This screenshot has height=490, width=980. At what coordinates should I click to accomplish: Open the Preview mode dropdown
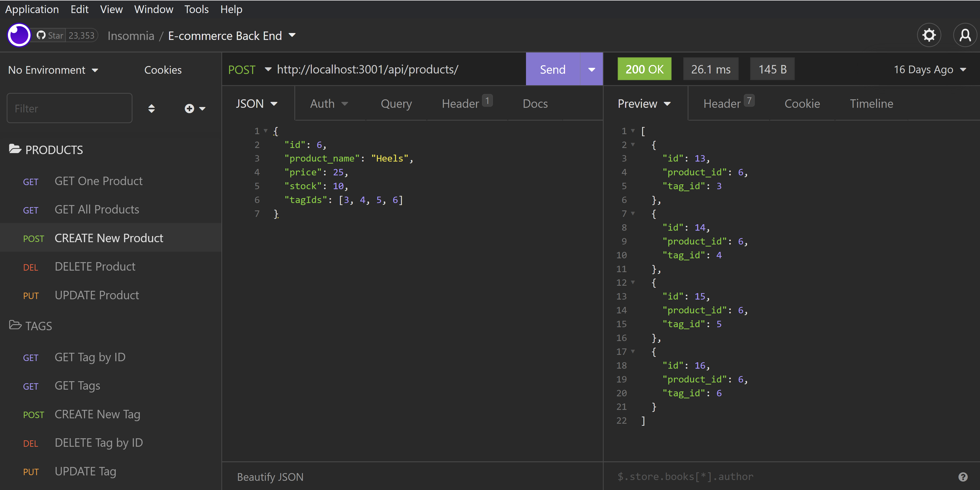(x=644, y=104)
